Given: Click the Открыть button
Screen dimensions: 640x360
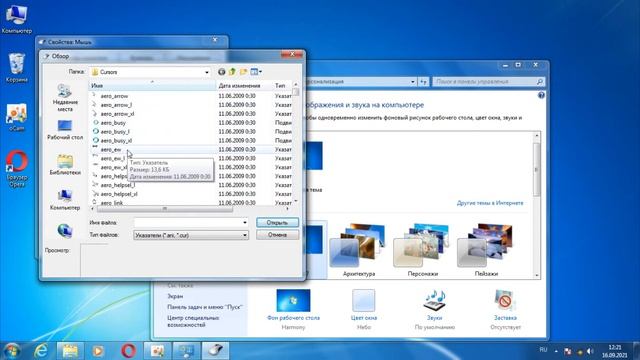Looking at the screenshot, I should [278, 222].
